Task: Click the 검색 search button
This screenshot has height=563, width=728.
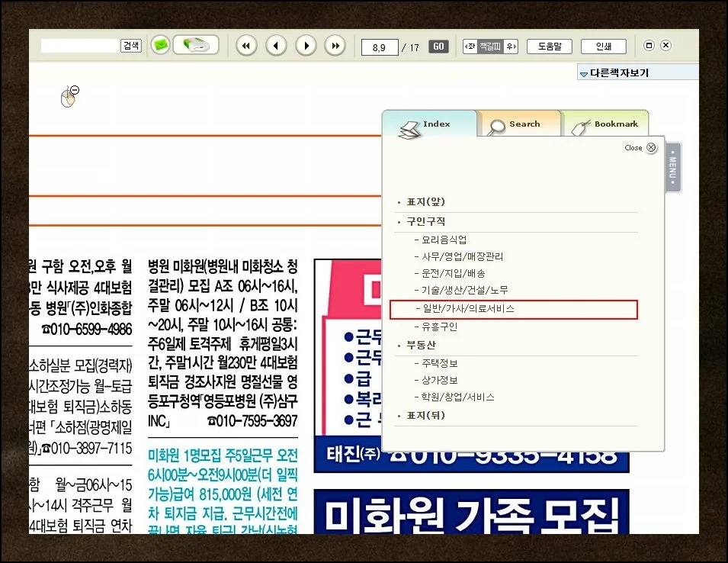Action: tap(131, 46)
